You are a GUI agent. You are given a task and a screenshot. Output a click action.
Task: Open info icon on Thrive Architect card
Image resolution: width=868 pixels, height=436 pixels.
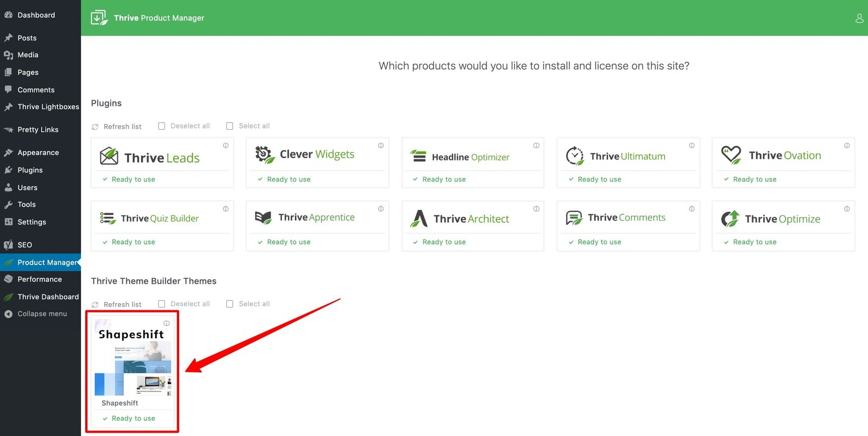pos(536,209)
